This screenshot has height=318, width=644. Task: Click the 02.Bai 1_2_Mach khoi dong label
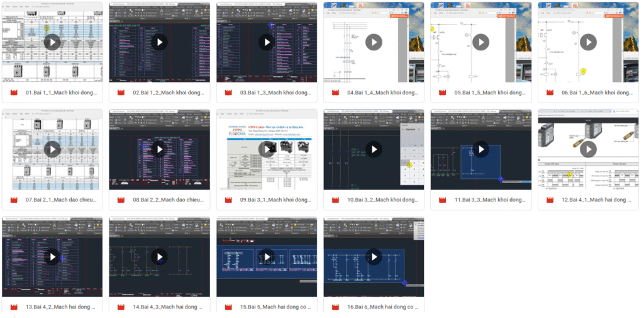click(x=168, y=93)
